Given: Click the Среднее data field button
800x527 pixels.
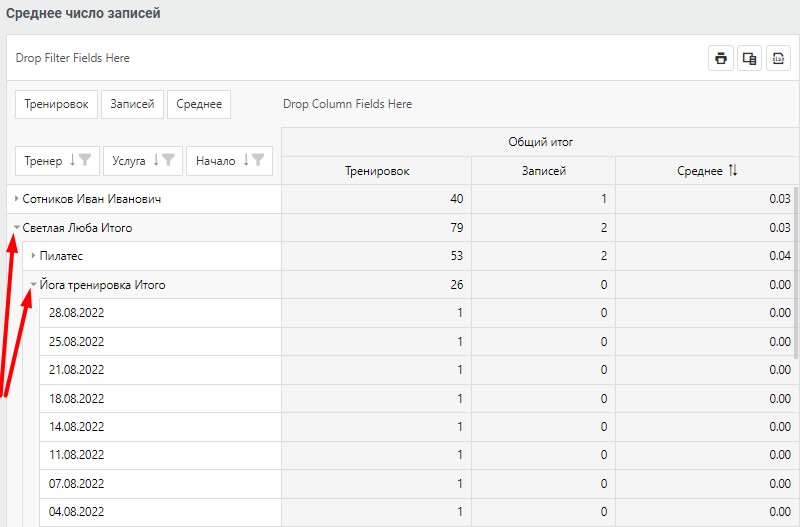Looking at the screenshot, I should 199,104.
